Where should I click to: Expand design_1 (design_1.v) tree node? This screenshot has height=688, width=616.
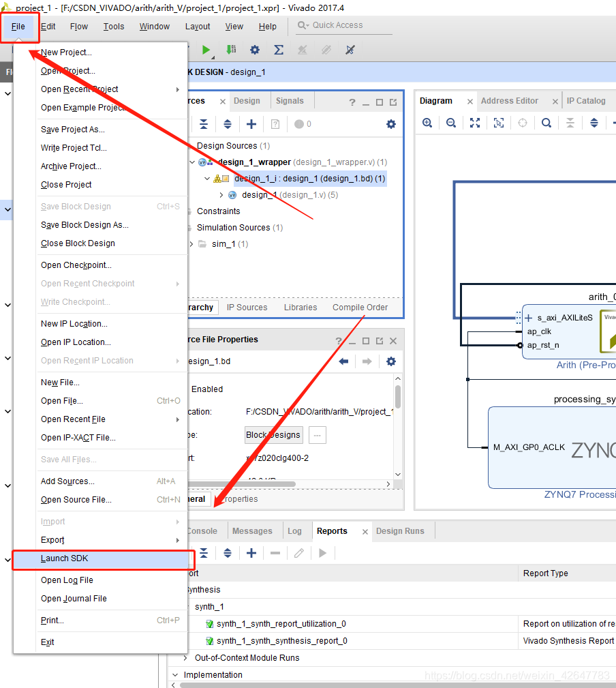pyautogui.click(x=221, y=195)
